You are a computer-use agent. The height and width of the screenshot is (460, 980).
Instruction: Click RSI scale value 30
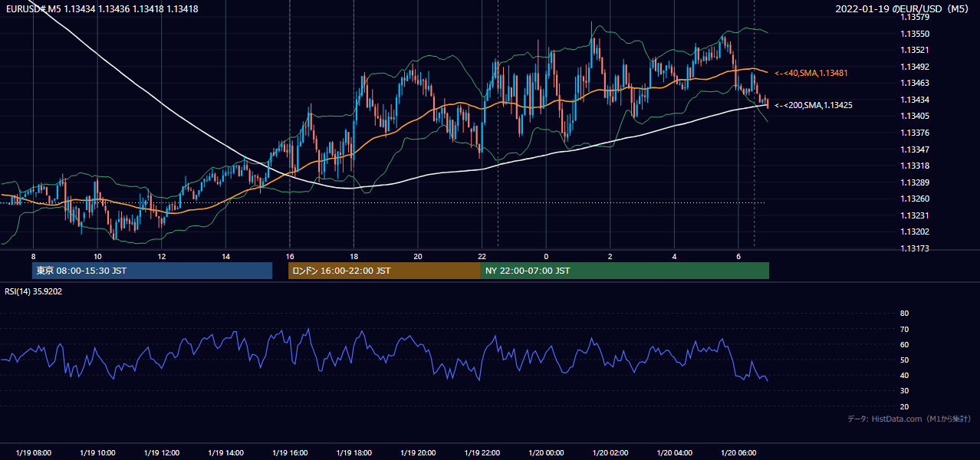coord(904,391)
